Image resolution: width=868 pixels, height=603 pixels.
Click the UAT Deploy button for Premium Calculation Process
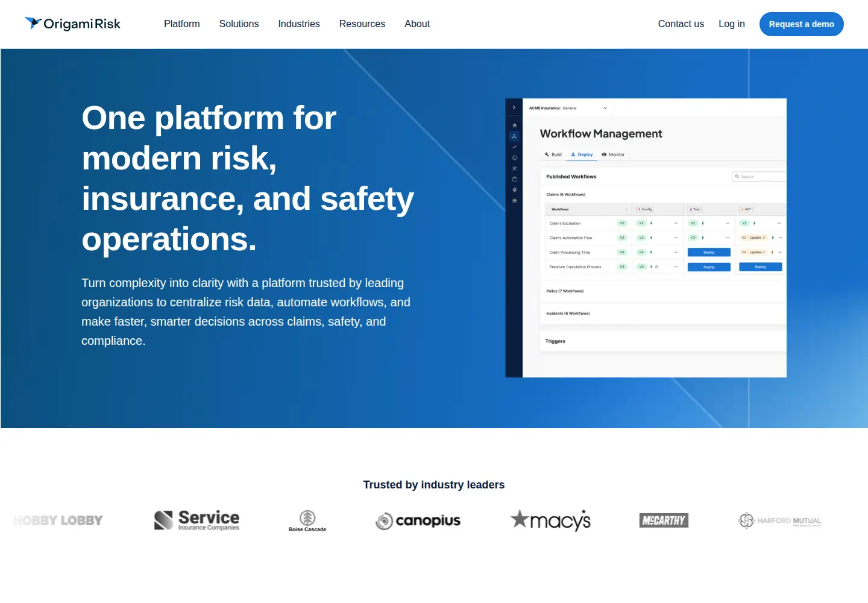[x=761, y=267]
